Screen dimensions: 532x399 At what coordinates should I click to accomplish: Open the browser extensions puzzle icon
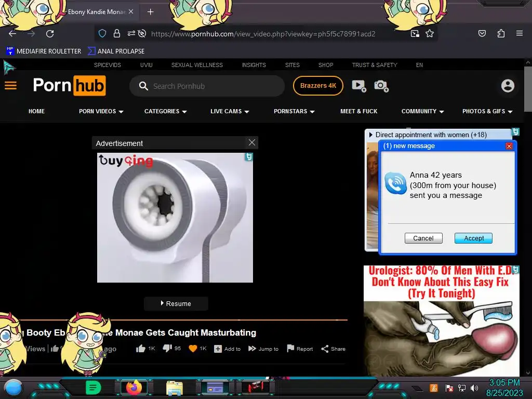pos(501,33)
